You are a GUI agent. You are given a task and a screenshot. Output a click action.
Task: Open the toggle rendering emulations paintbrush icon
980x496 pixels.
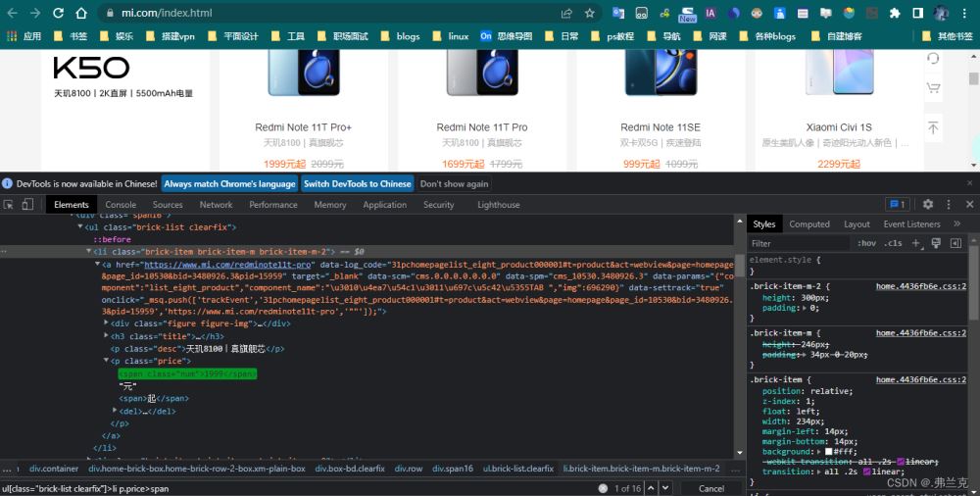point(936,243)
